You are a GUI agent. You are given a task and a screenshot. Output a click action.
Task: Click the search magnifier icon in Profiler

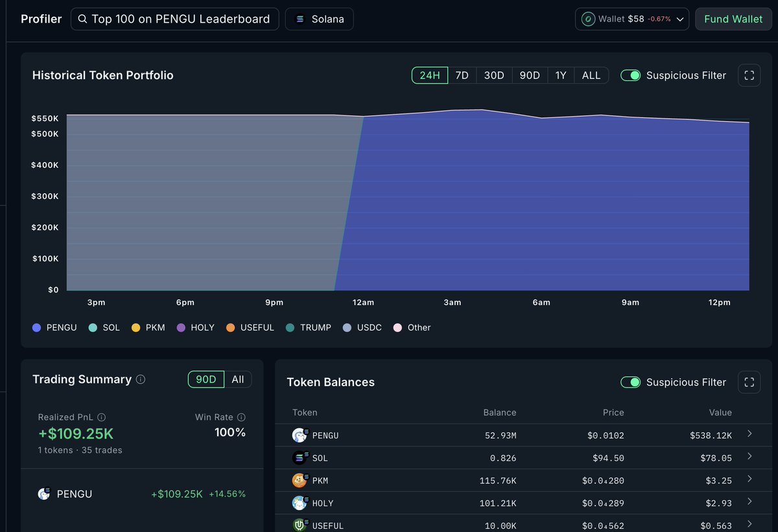click(x=82, y=19)
